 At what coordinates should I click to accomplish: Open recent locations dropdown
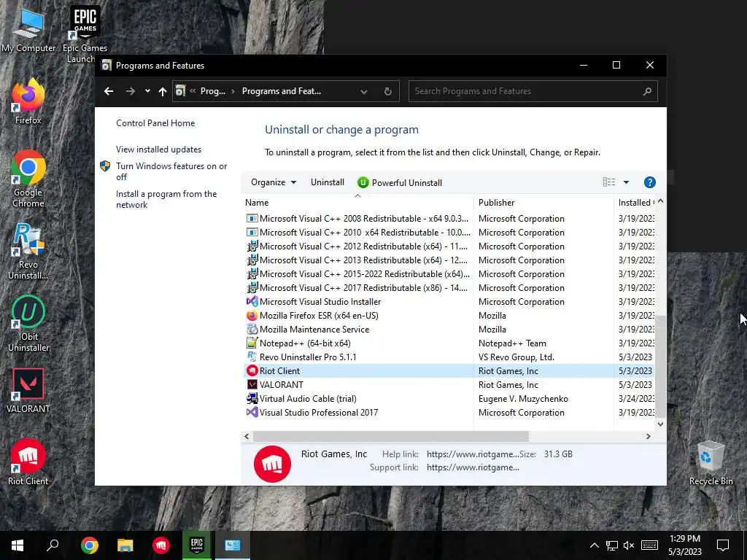coord(147,91)
